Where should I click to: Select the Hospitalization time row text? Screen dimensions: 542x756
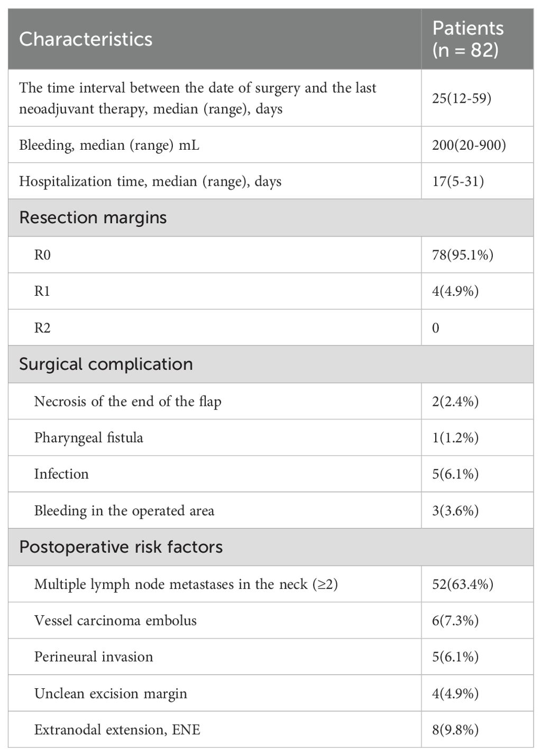click(150, 181)
